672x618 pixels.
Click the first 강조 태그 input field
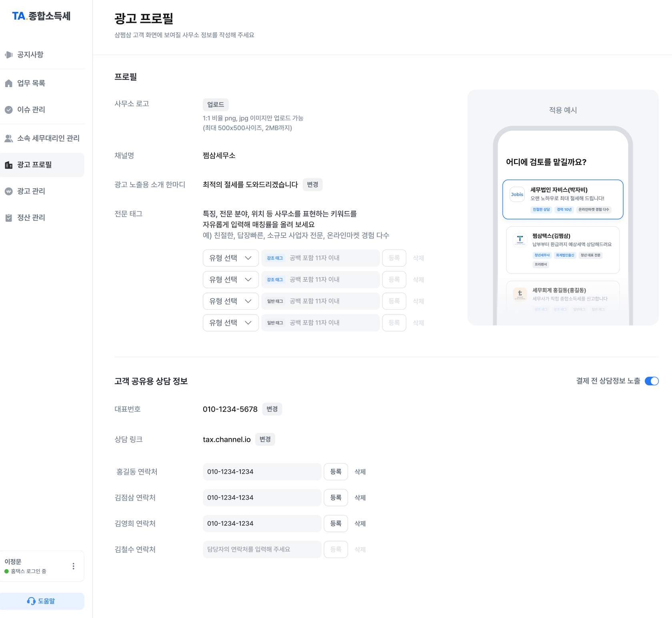(x=320, y=258)
